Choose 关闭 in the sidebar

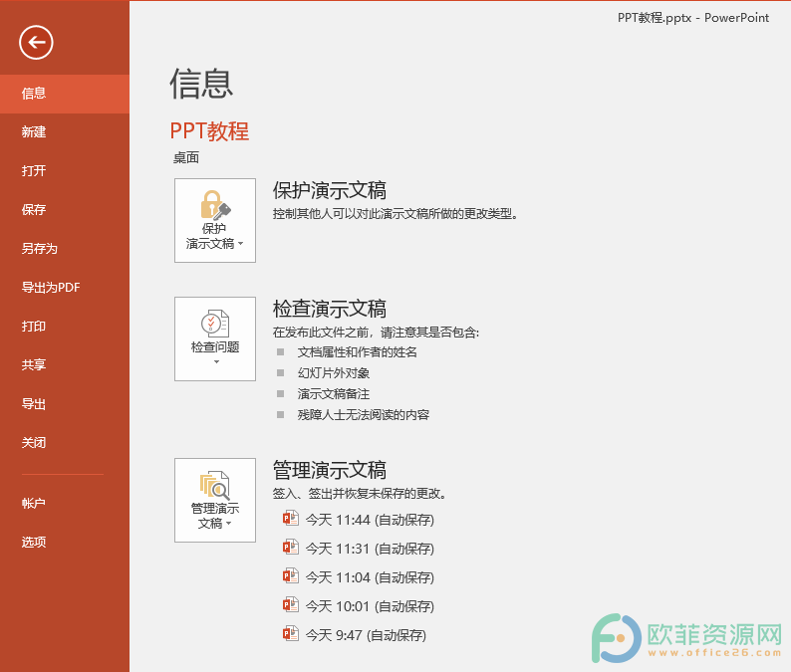click(x=65, y=443)
